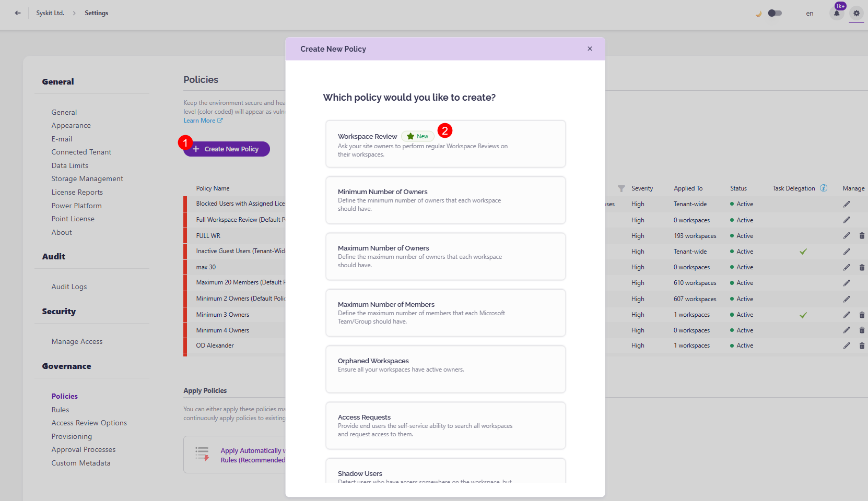Open the settings gear icon
868x501 pixels.
856,13
